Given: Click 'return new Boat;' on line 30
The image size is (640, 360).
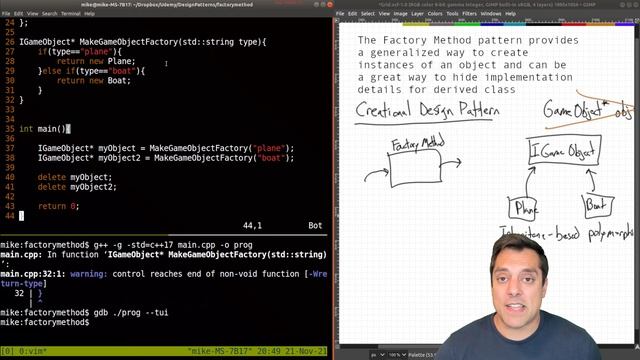Looking at the screenshot, I should (x=94, y=81).
